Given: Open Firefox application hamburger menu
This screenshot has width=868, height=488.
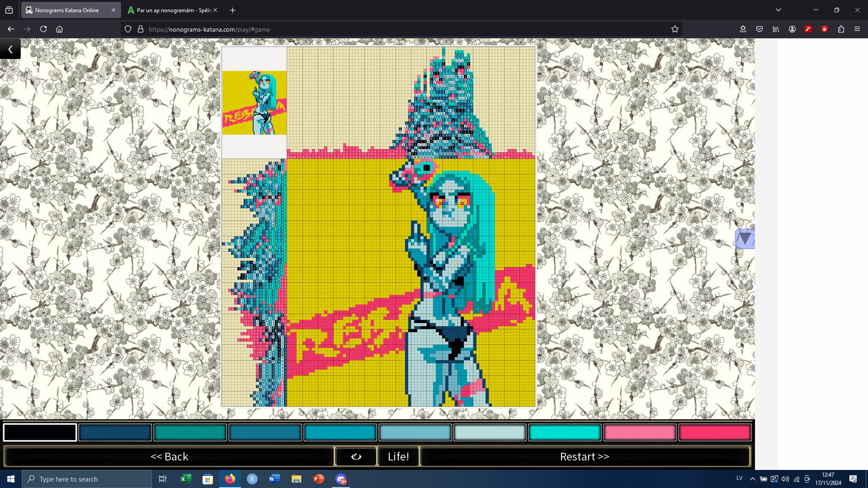Looking at the screenshot, I should click(x=857, y=29).
